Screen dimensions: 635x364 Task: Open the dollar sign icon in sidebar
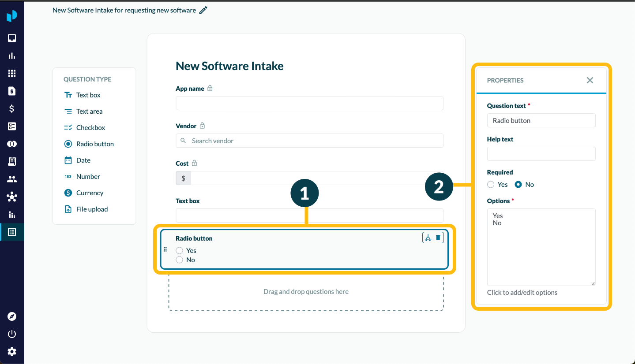12,108
